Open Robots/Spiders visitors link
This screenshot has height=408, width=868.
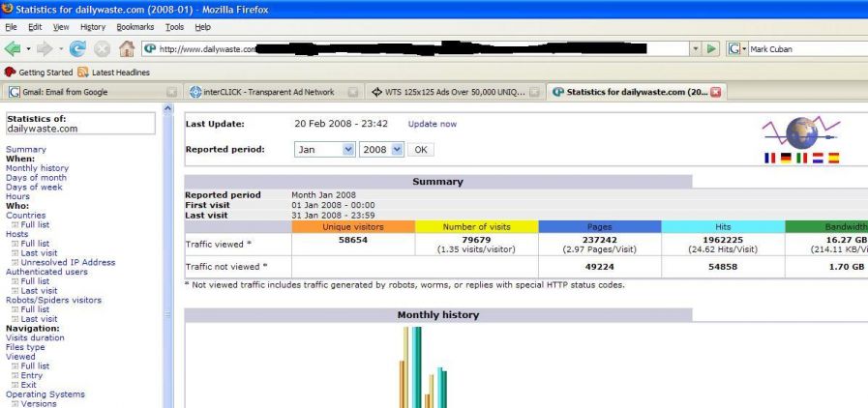[53, 300]
